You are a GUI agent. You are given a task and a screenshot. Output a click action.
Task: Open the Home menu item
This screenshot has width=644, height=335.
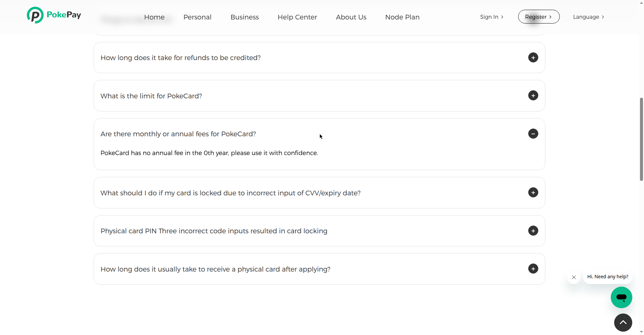[154, 17]
